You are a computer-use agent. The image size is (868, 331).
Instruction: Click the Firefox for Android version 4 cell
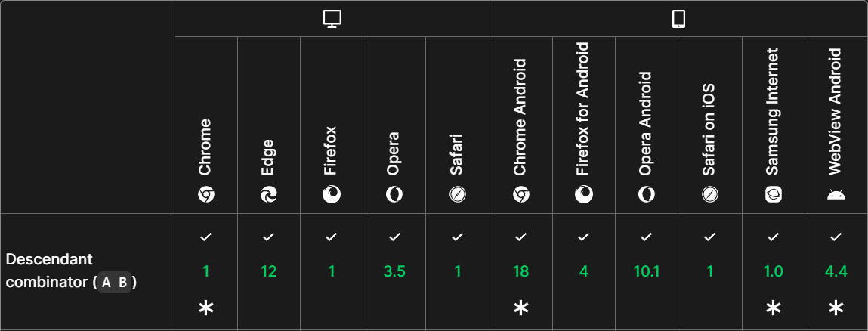[583, 271]
